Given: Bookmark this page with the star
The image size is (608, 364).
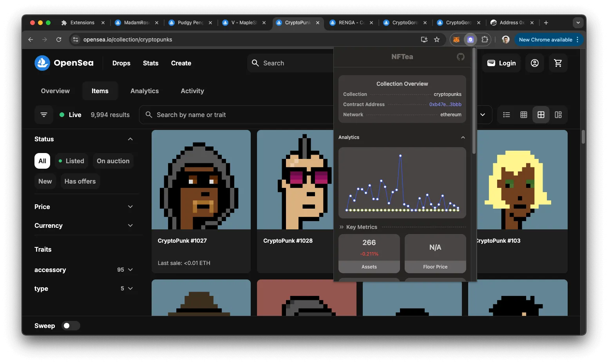Looking at the screenshot, I should [437, 40].
